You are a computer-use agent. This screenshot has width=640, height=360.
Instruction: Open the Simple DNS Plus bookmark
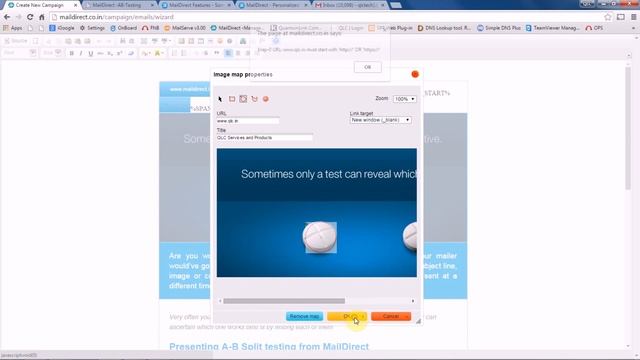click(499, 28)
